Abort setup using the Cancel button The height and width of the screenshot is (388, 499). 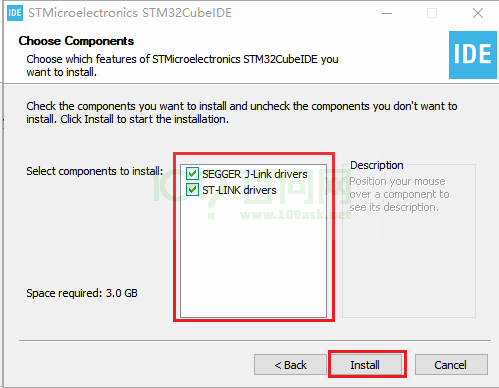[451, 365]
